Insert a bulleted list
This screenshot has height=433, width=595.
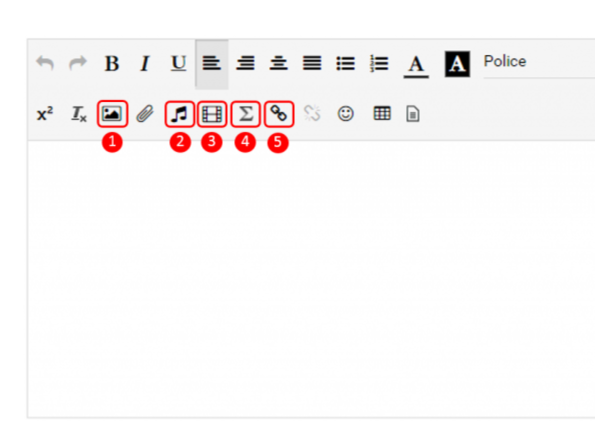coord(345,63)
